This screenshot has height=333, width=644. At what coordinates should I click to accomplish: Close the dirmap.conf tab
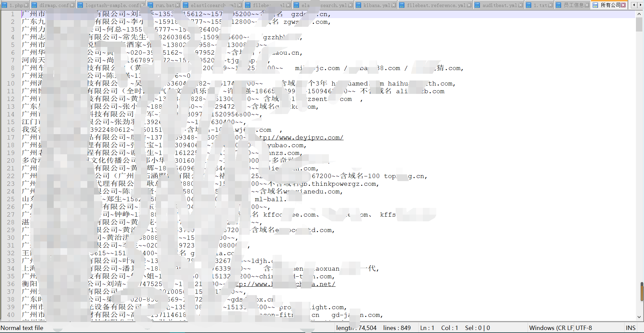(x=72, y=5)
